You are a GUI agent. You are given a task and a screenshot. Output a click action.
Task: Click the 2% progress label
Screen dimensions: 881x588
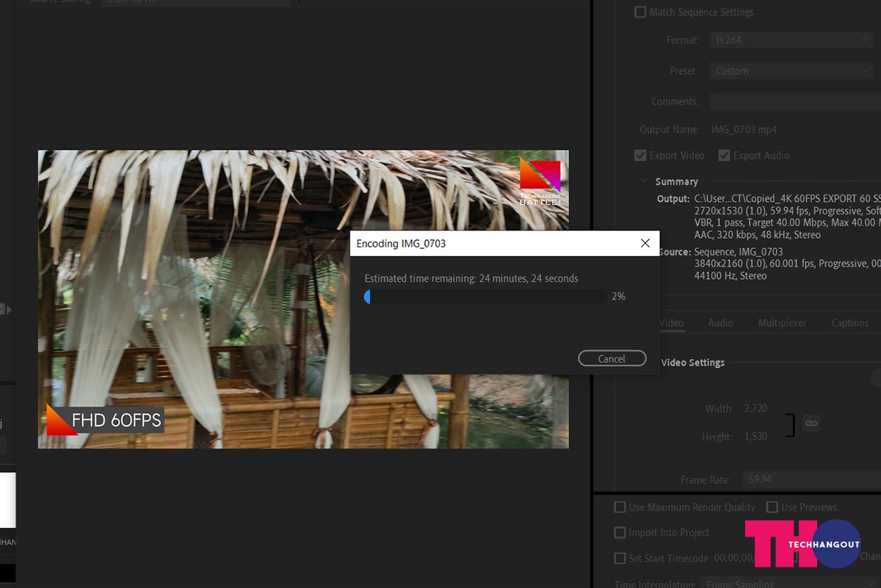pos(618,297)
